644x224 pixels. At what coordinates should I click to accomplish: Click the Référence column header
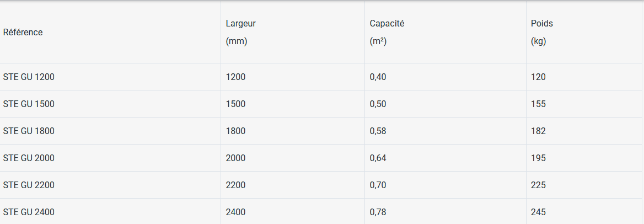coord(23,33)
